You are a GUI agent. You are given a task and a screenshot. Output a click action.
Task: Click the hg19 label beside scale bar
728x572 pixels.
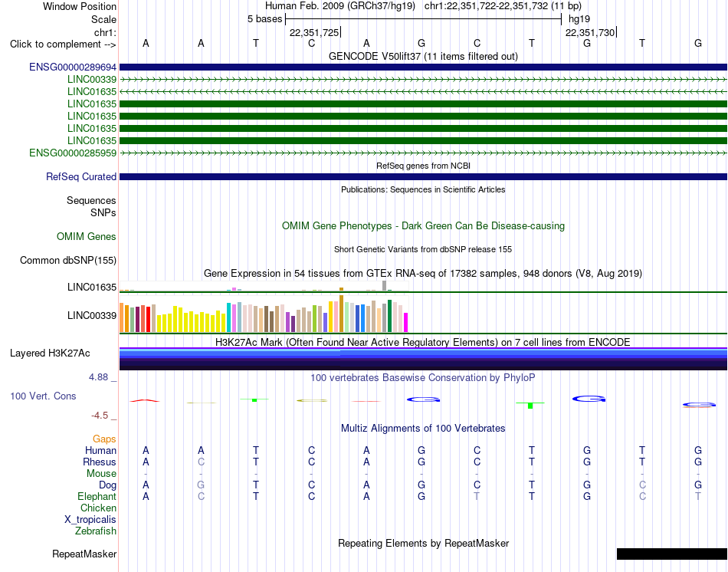click(579, 19)
